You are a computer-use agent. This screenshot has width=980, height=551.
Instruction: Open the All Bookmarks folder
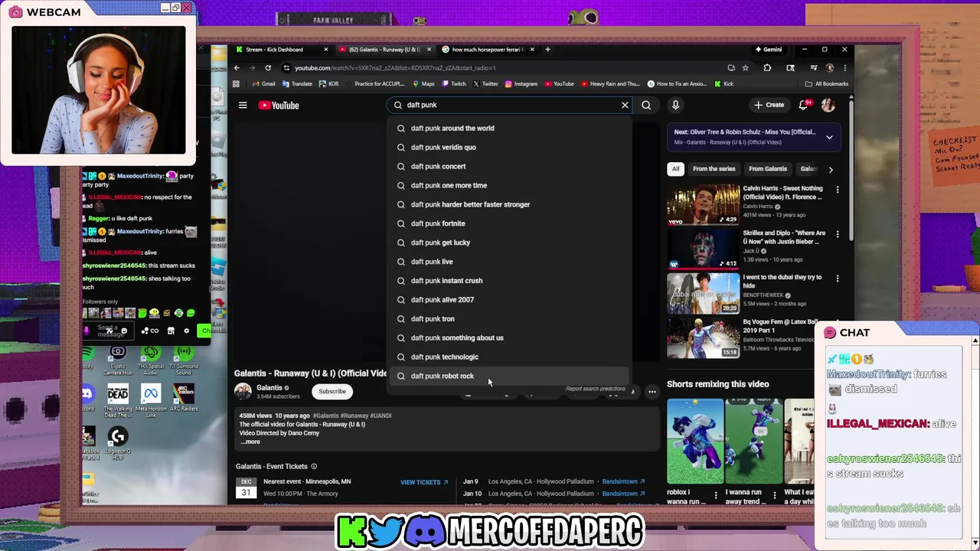827,83
